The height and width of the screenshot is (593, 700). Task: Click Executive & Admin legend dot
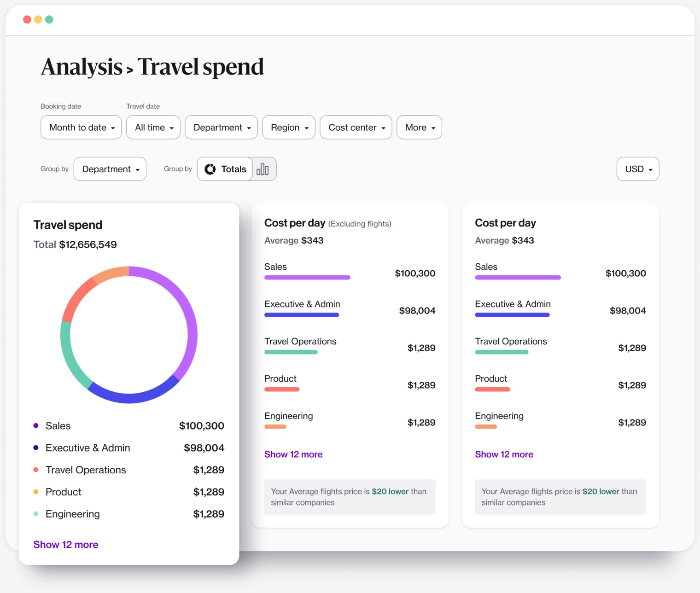coord(36,448)
